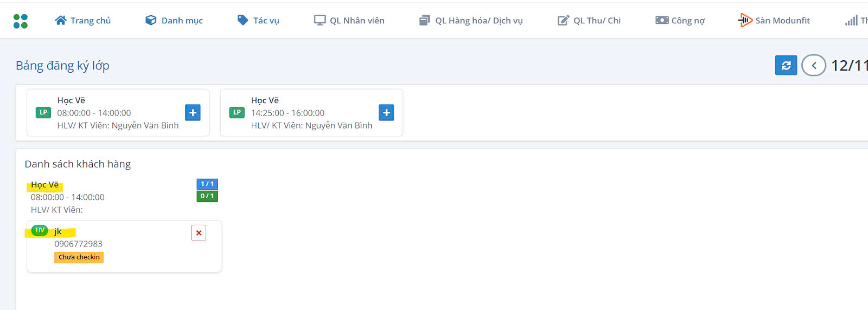The width and height of the screenshot is (868, 310).
Task: Add customer to 14:25 Học Vẽ class
Action: 386,112
